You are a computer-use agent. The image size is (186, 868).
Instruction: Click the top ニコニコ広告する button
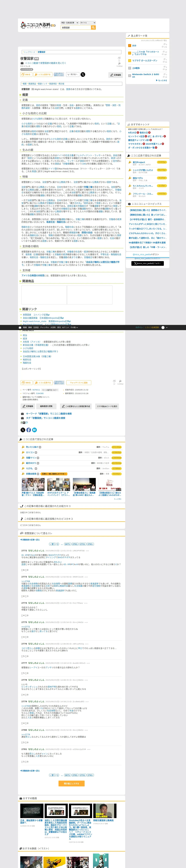[x=43, y=75]
